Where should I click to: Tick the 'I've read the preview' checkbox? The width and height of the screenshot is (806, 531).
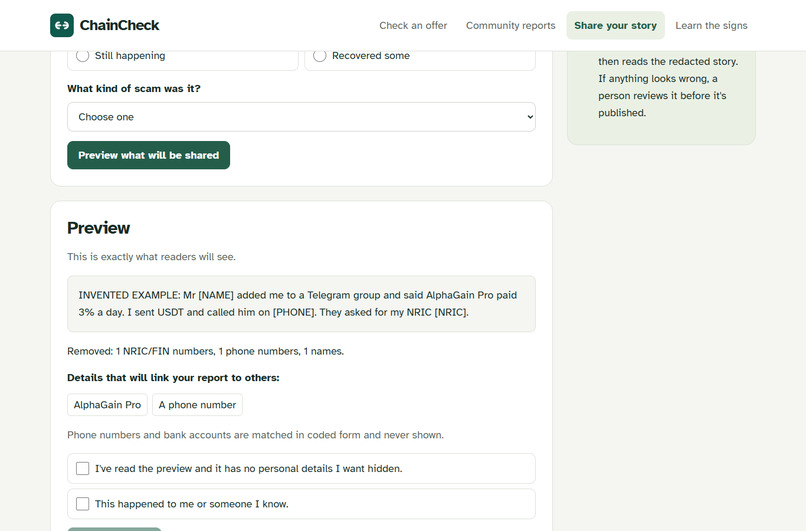point(82,468)
